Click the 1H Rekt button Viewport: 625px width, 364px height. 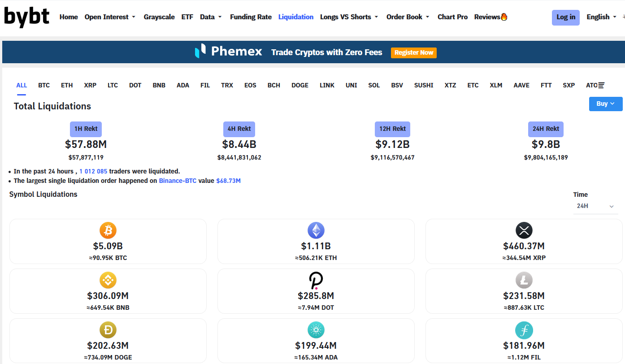[86, 129]
